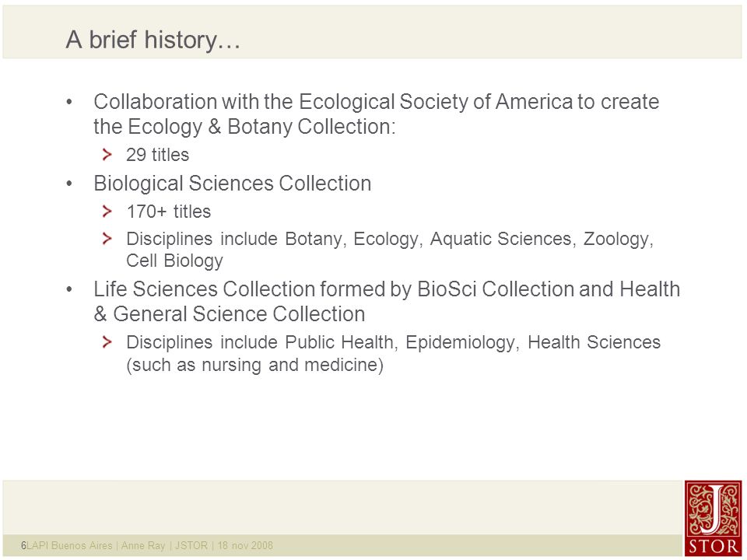The width and height of the screenshot is (747, 560).
Task: Click the red arrow before Disciplines include Botany
Action: point(107,238)
